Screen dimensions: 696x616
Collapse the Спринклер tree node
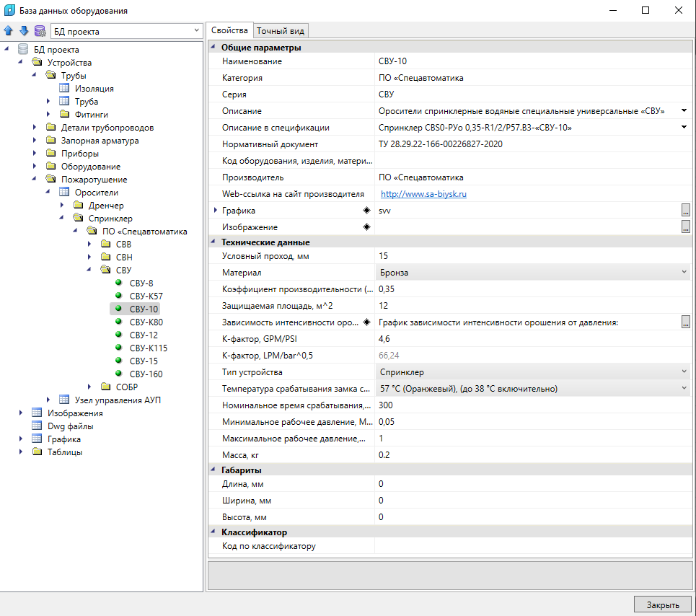[62, 218]
